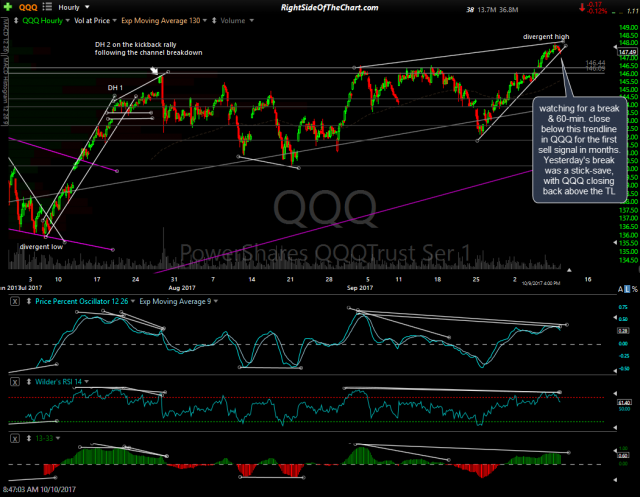This screenshot has width=640, height=497.
Task: Expand the Volume study dropdown
Action: click(251, 20)
